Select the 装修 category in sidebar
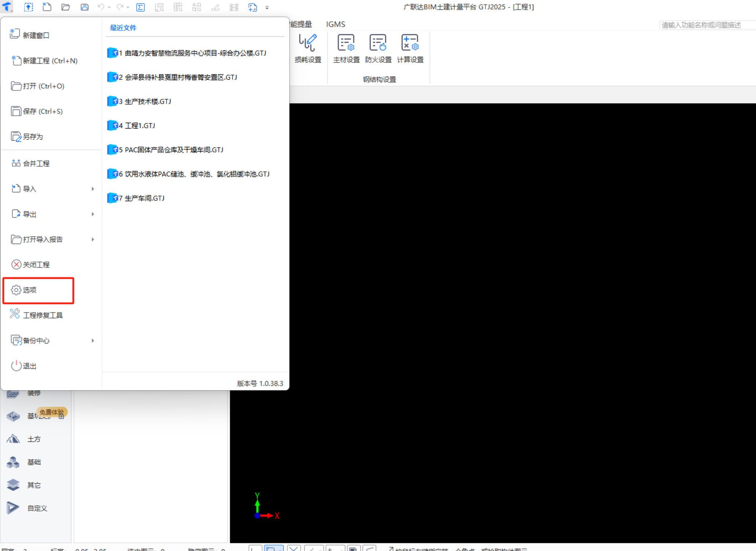 [34, 393]
